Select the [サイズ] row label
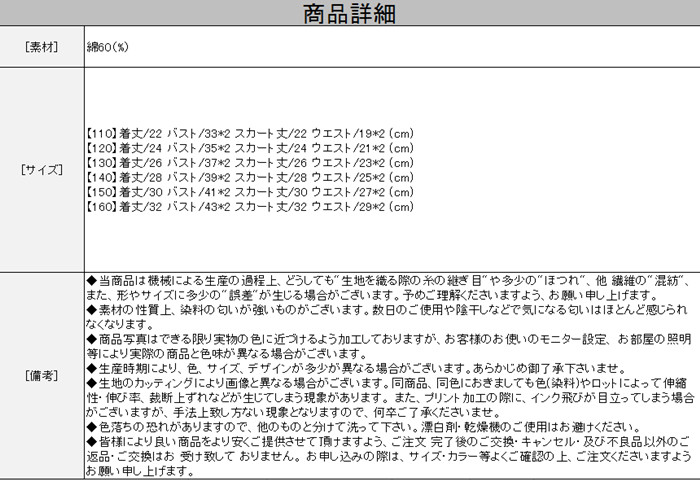 [x=42, y=170]
